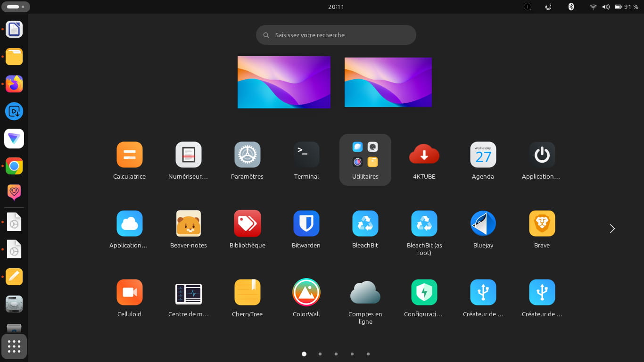644x362 pixels.
Task: Open the Bluejay Bluetooth manager
Action: [x=483, y=224]
